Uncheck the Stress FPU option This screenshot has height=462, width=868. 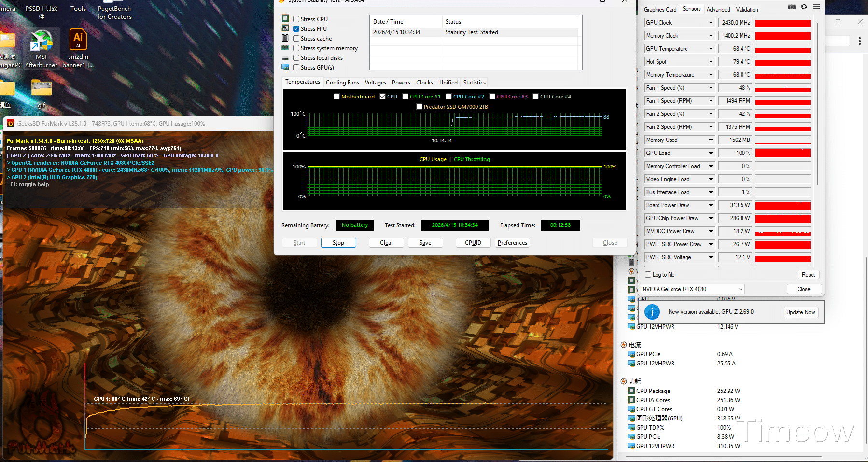[x=296, y=29]
